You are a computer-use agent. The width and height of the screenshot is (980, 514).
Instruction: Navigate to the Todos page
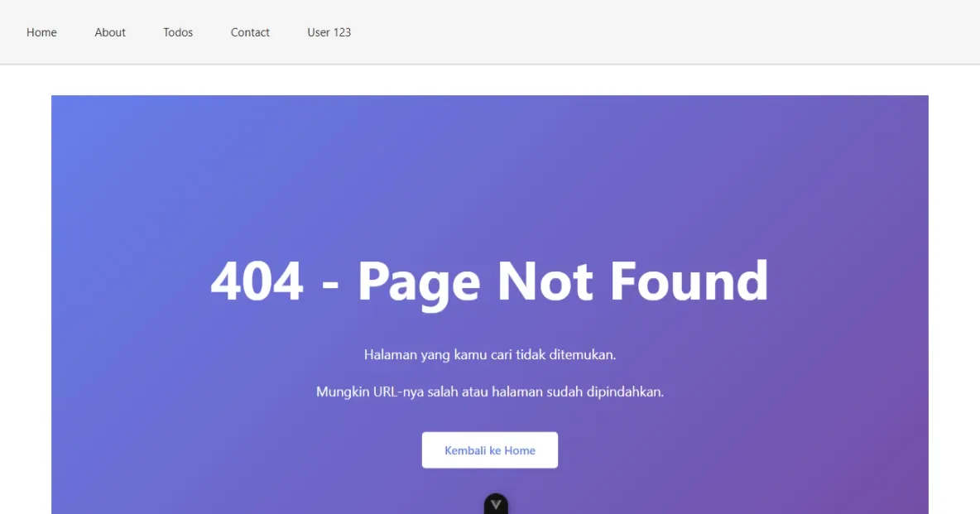point(178,32)
